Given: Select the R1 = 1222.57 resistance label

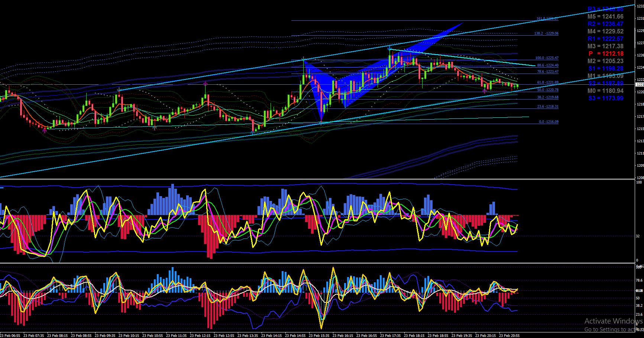Looking at the screenshot, I should click(x=605, y=39).
